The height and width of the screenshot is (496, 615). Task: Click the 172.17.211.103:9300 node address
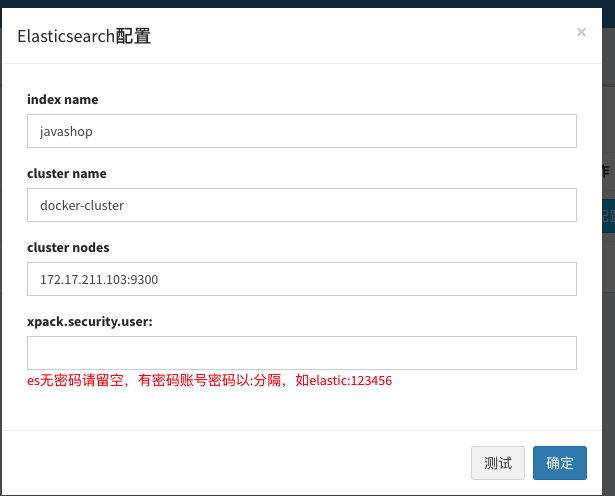click(x=99, y=280)
